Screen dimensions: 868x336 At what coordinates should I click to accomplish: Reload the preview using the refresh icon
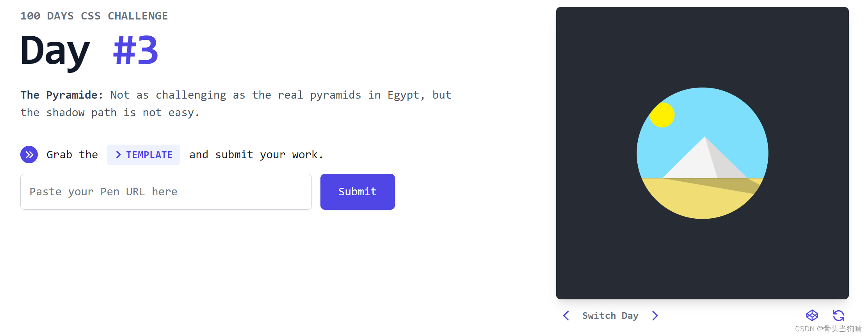coord(839,315)
